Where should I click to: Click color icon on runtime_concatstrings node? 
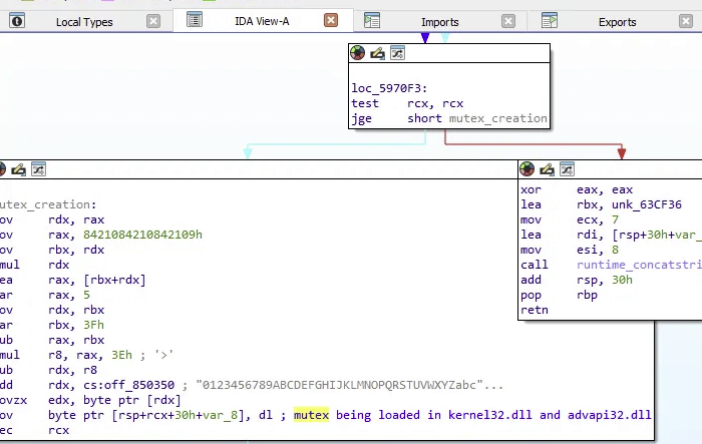point(528,169)
